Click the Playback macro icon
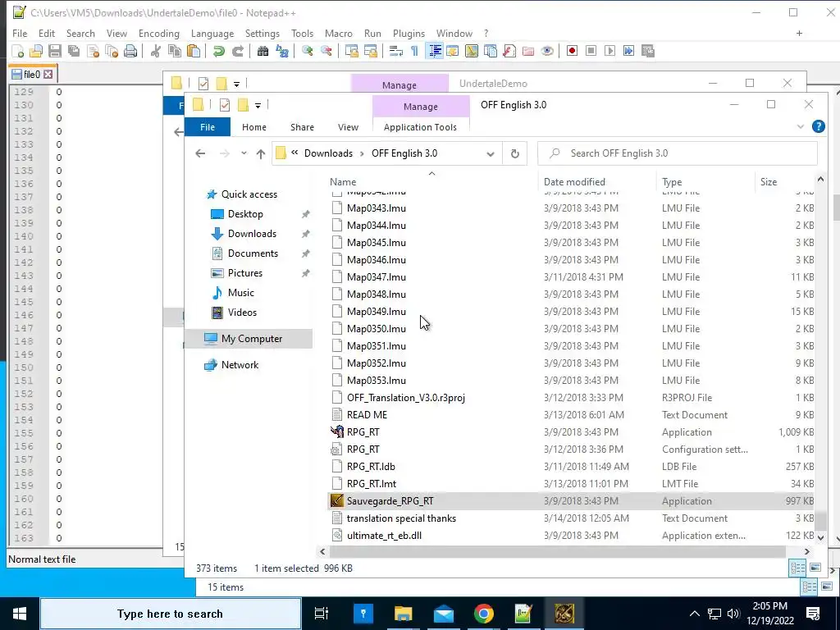This screenshot has height=630, width=840. pos(609,51)
